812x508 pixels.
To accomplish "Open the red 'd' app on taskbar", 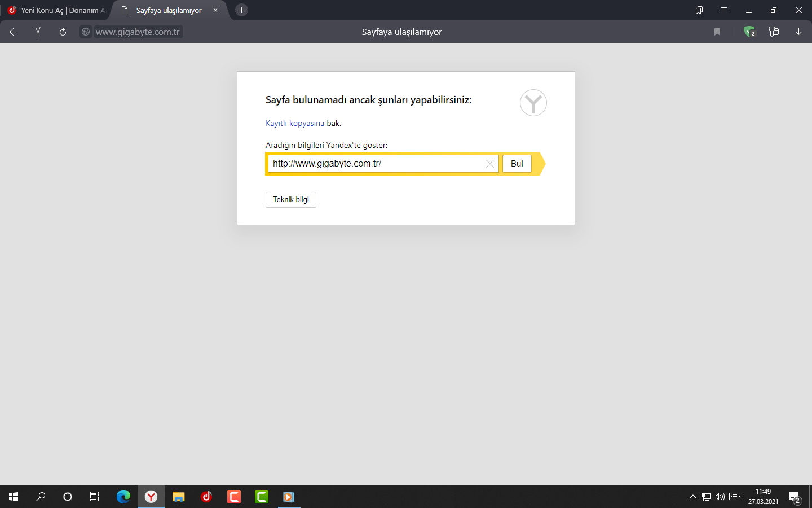I will (x=206, y=497).
